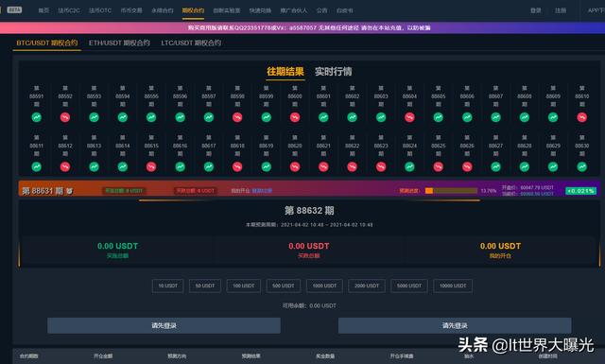Select the 100 USDT amount button
Viewport: 605px width, 364px height.
point(244,286)
